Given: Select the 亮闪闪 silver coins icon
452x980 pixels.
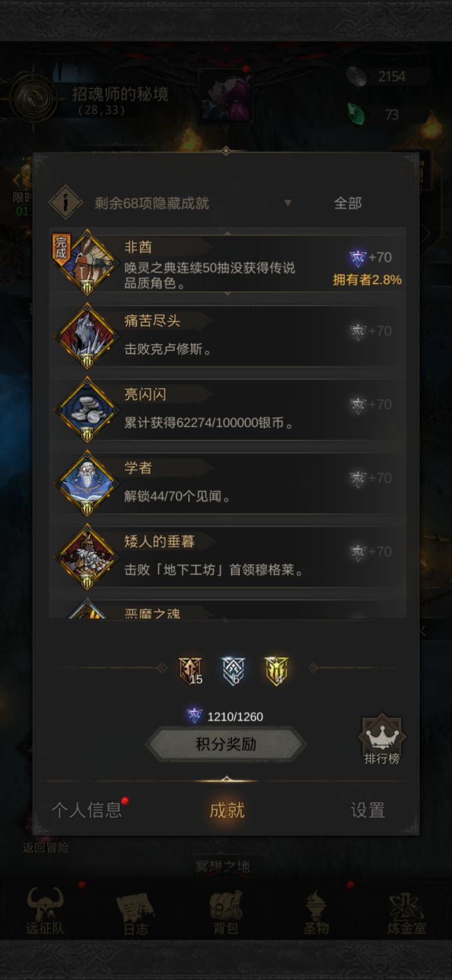Looking at the screenshot, I should pyautogui.click(x=87, y=409).
